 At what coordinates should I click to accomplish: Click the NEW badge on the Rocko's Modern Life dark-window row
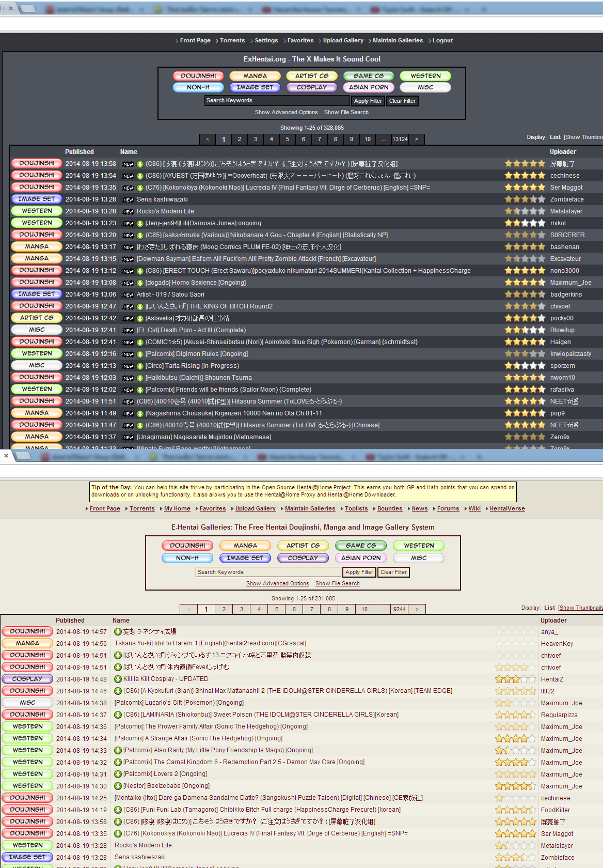[x=128, y=212]
